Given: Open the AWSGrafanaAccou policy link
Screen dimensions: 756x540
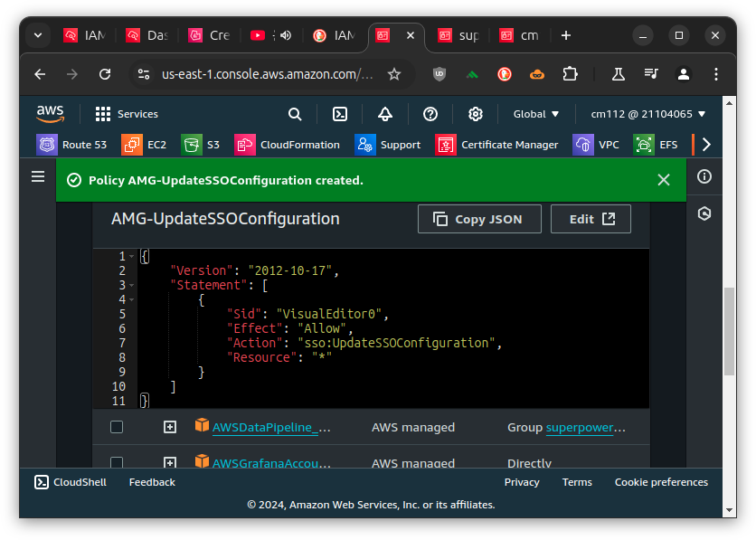Looking at the screenshot, I should 271,463.
